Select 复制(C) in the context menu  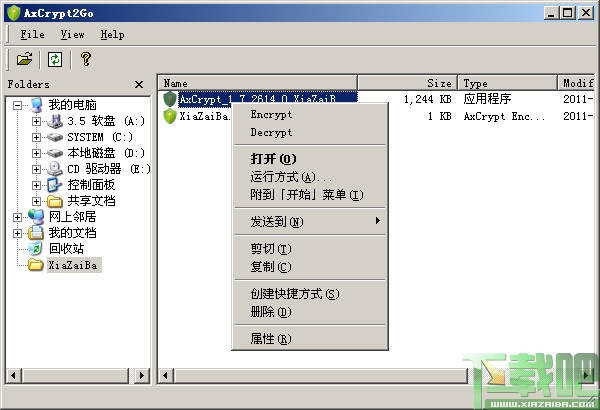[x=310, y=266]
